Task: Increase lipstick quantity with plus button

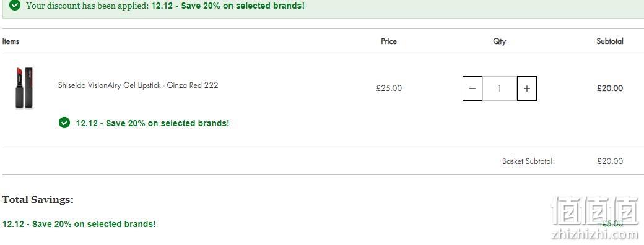Action: click(527, 88)
